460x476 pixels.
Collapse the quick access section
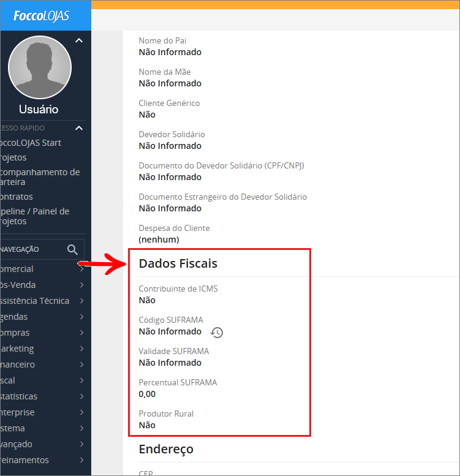click(x=78, y=128)
